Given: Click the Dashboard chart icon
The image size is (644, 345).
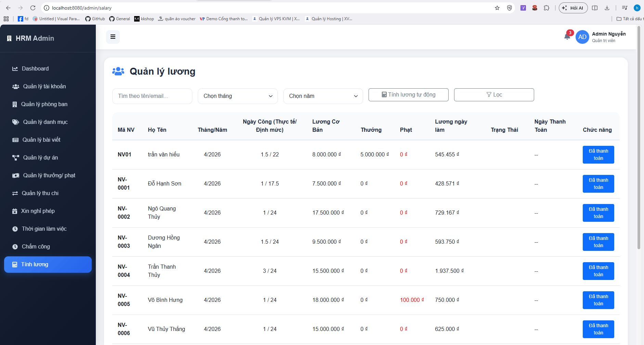Looking at the screenshot, I should pyautogui.click(x=15, y=69).
